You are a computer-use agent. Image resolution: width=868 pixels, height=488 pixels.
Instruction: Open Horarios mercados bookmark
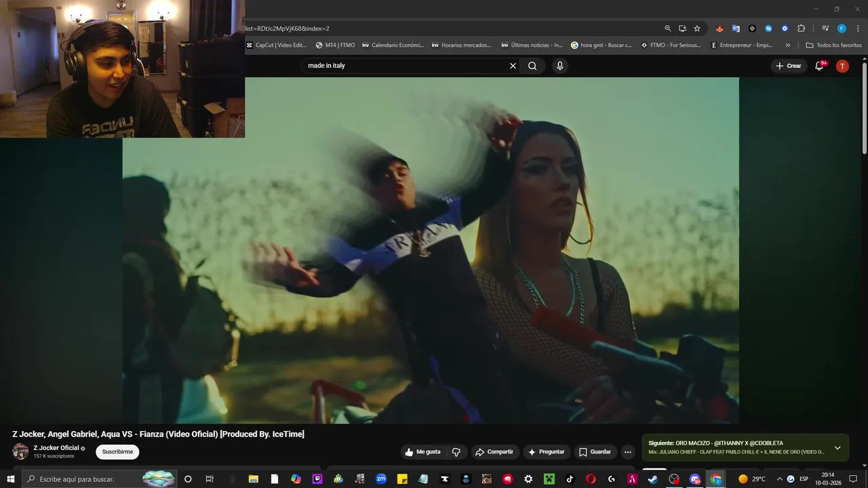462,45
